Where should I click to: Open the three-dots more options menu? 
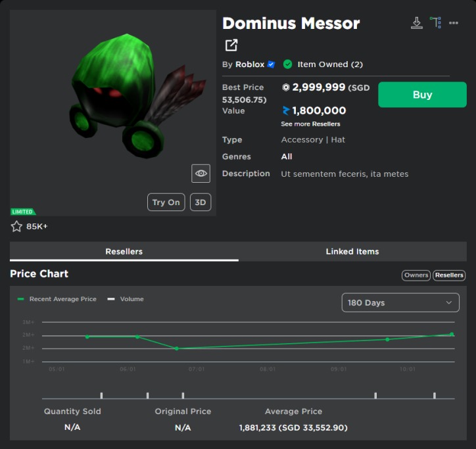click(454, 23)
